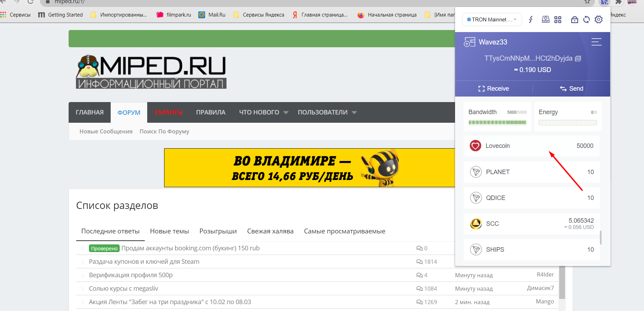
Task: Switch to the Свежая халява tab
Action: [x=270, y=231]
